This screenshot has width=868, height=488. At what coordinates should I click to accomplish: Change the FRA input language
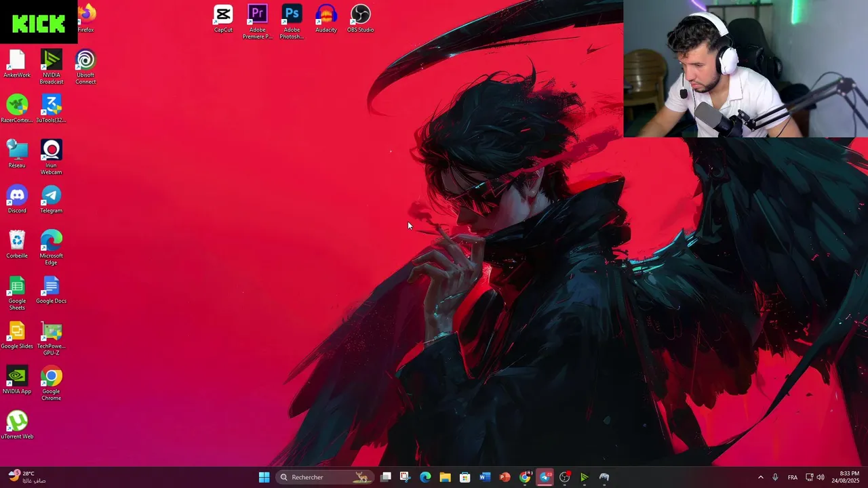point(793,477)
